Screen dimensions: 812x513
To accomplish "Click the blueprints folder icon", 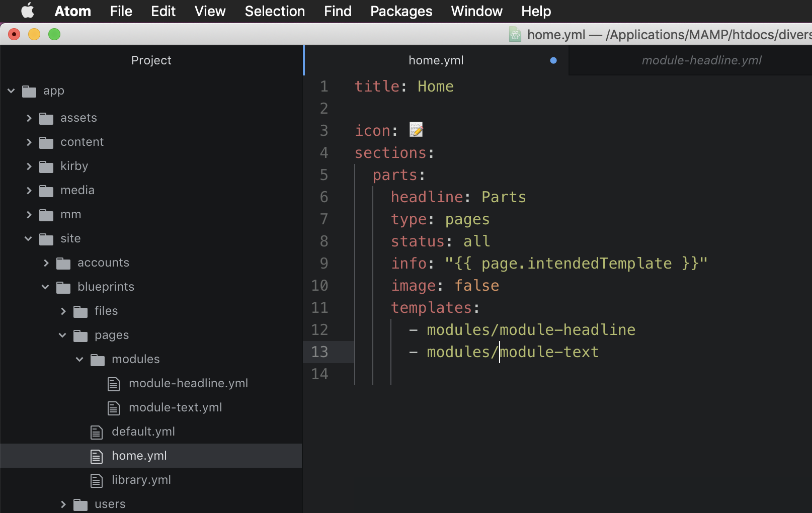I will click(x=63, y=288).
